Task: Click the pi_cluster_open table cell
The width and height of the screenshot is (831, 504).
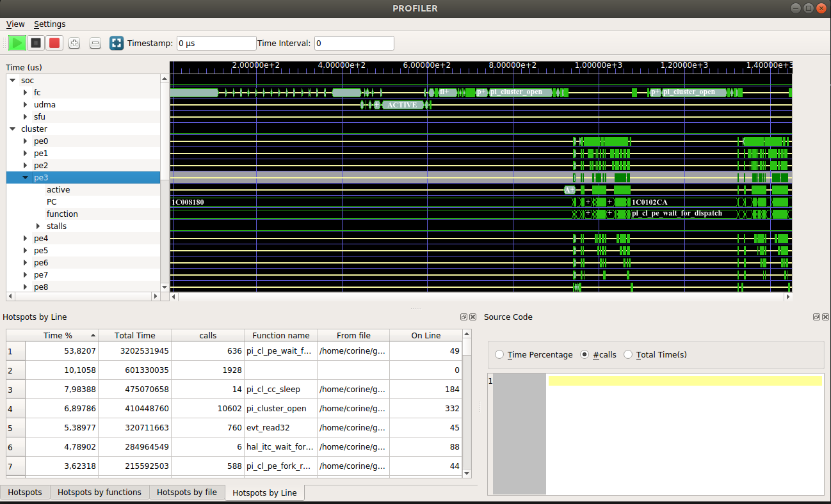Action: (x=281, y=409)
